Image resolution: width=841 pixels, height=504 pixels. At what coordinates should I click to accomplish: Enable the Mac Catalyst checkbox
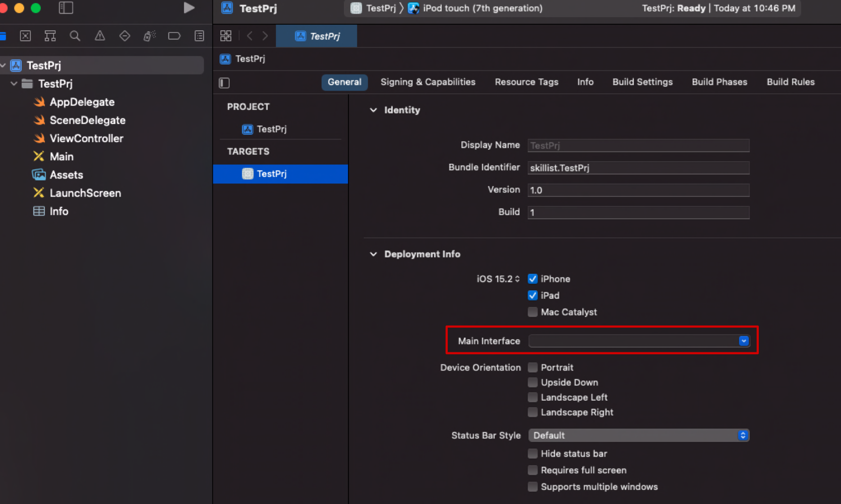pos(532,312)
